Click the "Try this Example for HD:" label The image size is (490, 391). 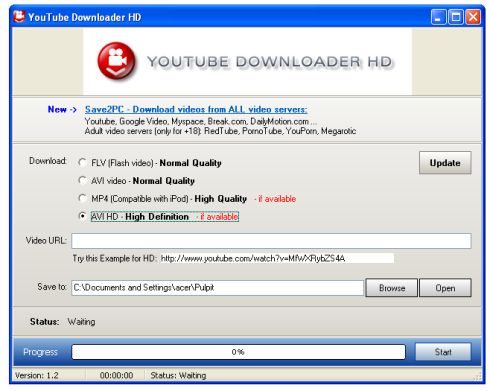point(114,258)
